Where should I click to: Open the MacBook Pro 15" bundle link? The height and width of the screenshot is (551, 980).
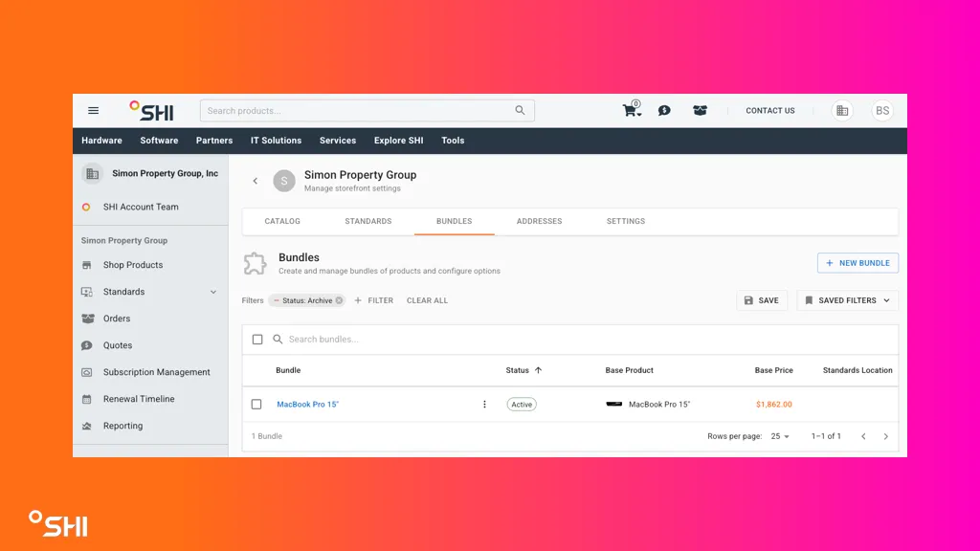[x=307, y=405]
